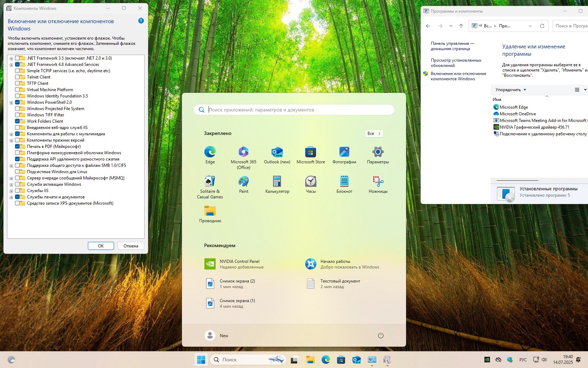Click the Отмена button
The height and width of the screenshot is (368, 588).
[131, 246]
